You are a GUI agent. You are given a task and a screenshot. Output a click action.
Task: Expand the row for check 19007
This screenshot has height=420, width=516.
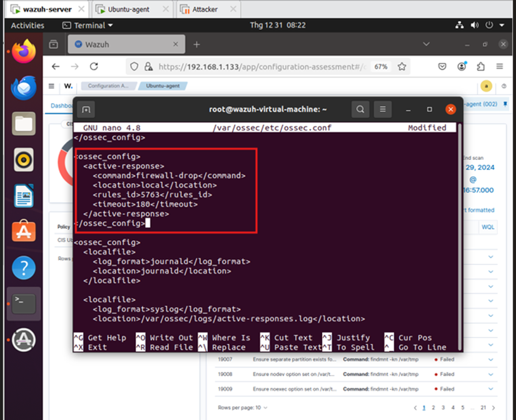tap(490, 359)
